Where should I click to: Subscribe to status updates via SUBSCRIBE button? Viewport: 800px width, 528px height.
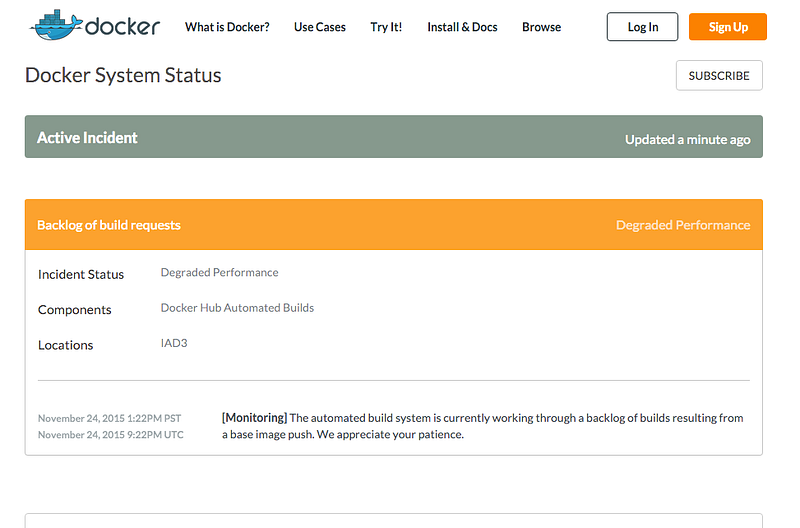(x=719, y=76)
